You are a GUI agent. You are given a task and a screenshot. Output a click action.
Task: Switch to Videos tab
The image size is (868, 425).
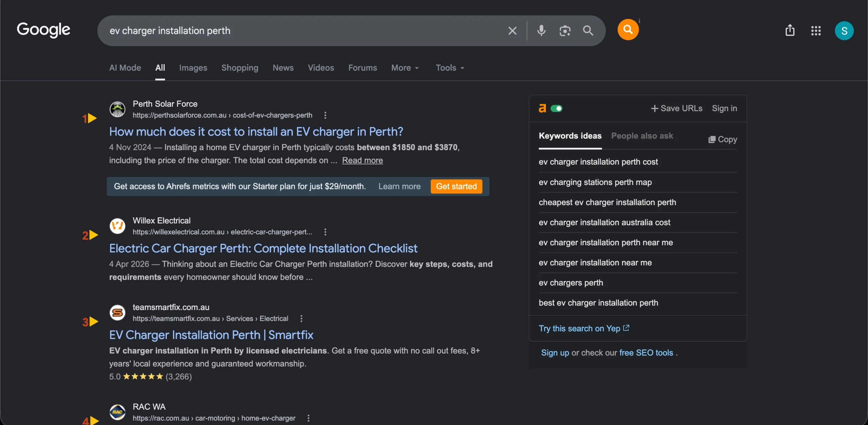[321, 68]
